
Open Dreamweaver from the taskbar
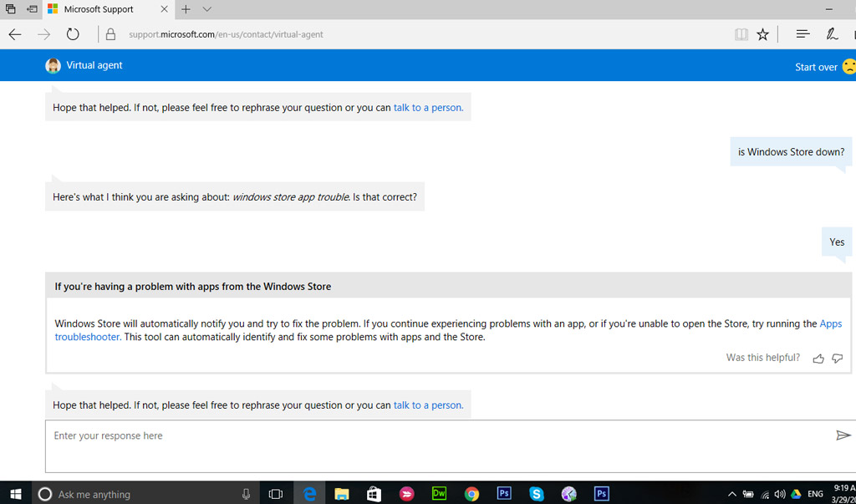[x=439, y=494]
